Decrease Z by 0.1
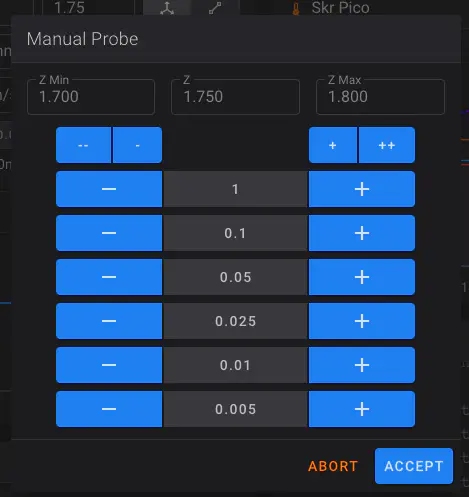469x497 pixels. pyautogui.click(x=109, y=233)
